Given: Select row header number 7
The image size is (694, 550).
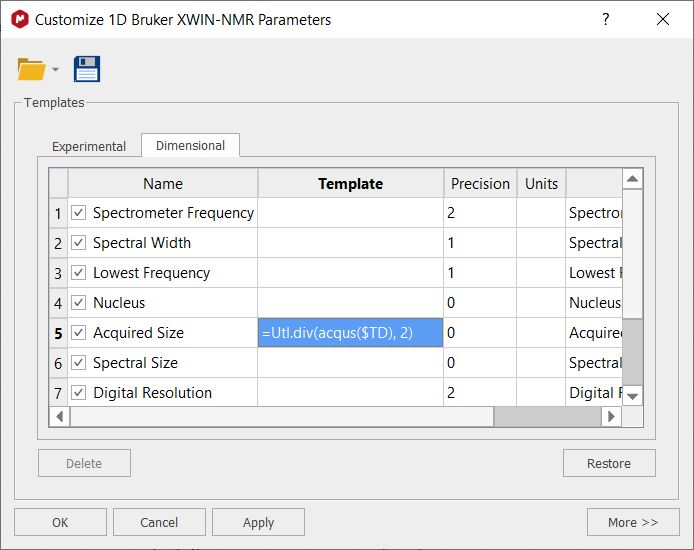Looking at the screenshot, I should (58, 392).
